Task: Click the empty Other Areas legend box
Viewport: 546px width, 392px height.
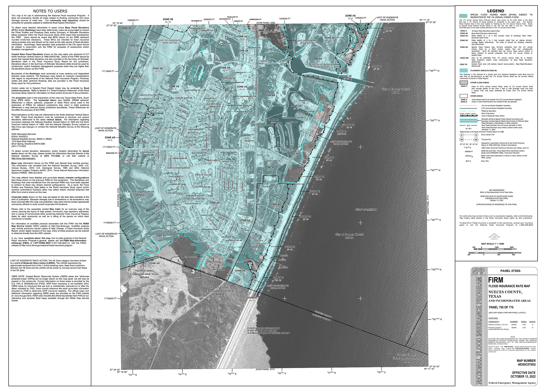Action: click(463, 96)
